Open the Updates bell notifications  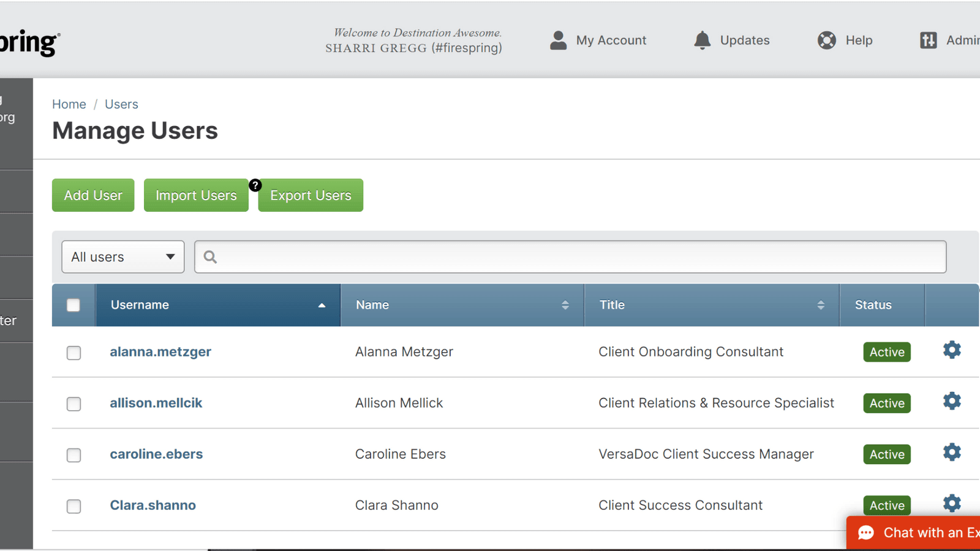tap(702, 40)
